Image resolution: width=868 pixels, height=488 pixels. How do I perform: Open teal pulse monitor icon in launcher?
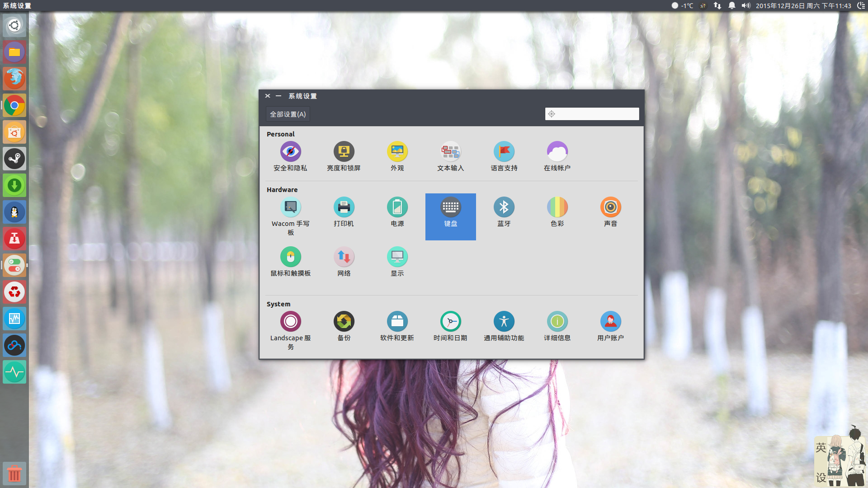coord(14,372)
